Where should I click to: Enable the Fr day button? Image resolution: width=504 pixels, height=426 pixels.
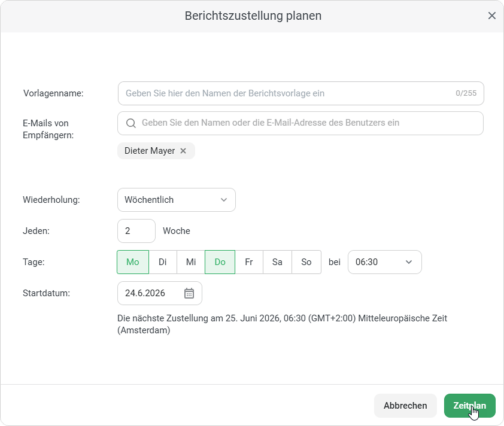(249, 262)
